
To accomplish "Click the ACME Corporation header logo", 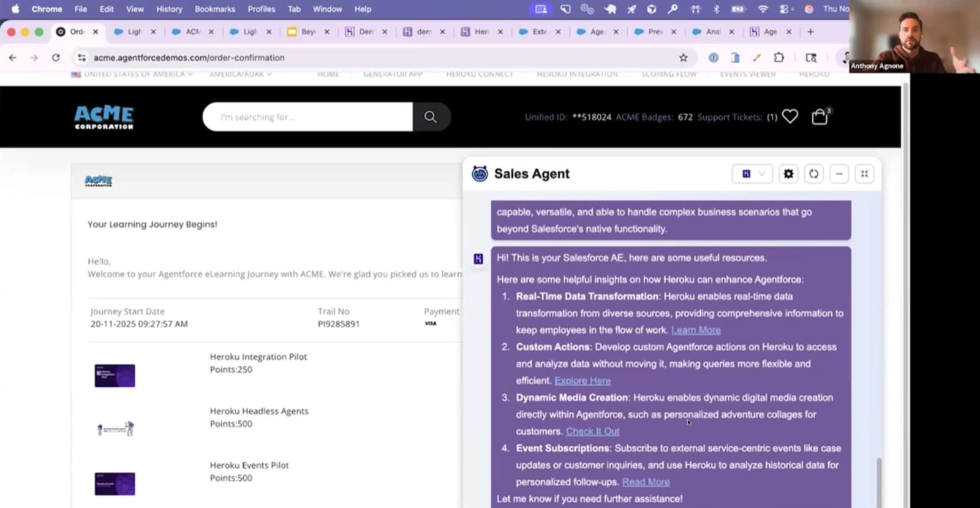I will point(104,117).
